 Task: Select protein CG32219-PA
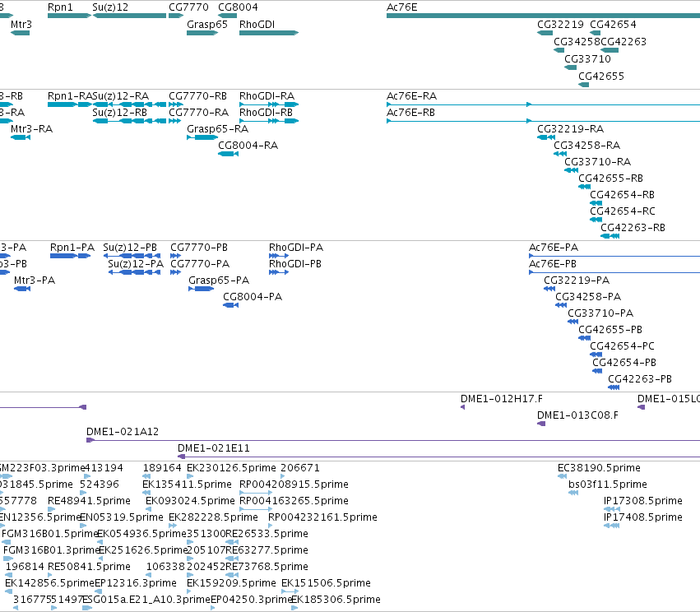click(x=577, y=280)
